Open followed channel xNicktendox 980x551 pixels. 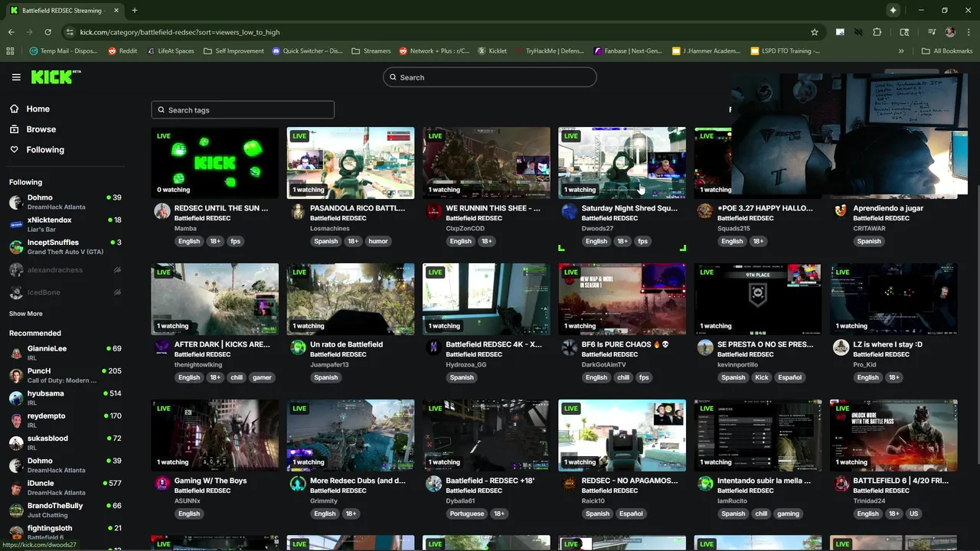[x=65, y=224]
